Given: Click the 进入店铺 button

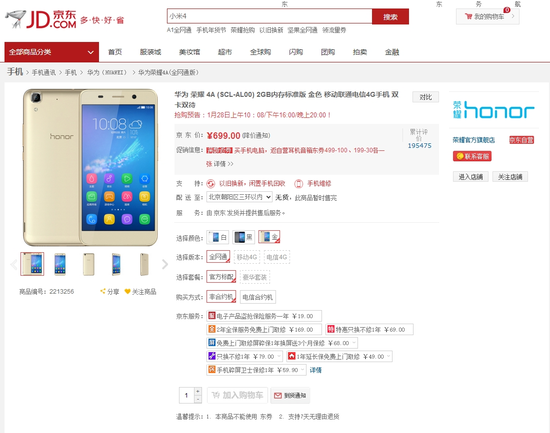Looking at the screenshot, I should 470,176.
